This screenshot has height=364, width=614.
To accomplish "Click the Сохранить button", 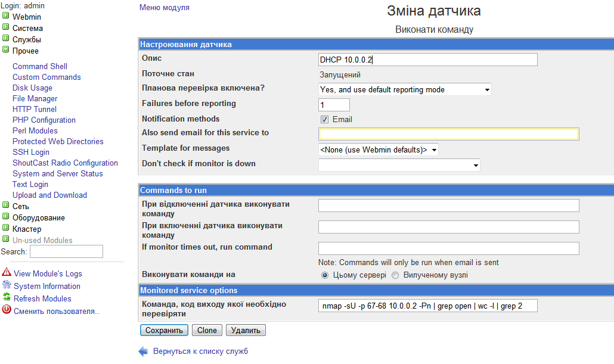I will 164,330.
